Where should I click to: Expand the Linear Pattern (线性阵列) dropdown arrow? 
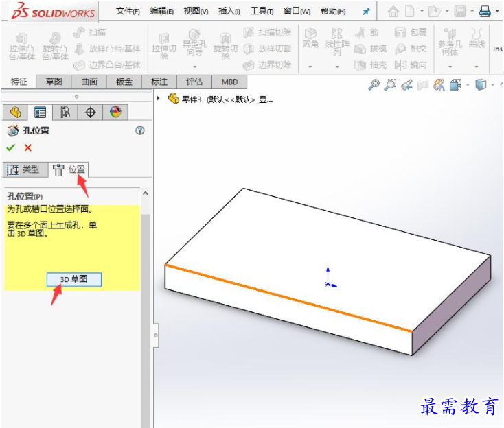coord(337,67)
